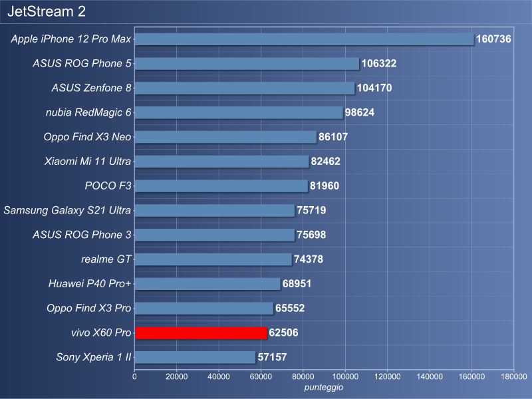Click the "Samsung Galaxy S21 Ultra" label
This screenshot has width=532, height=399.
[x=67, y=210]
